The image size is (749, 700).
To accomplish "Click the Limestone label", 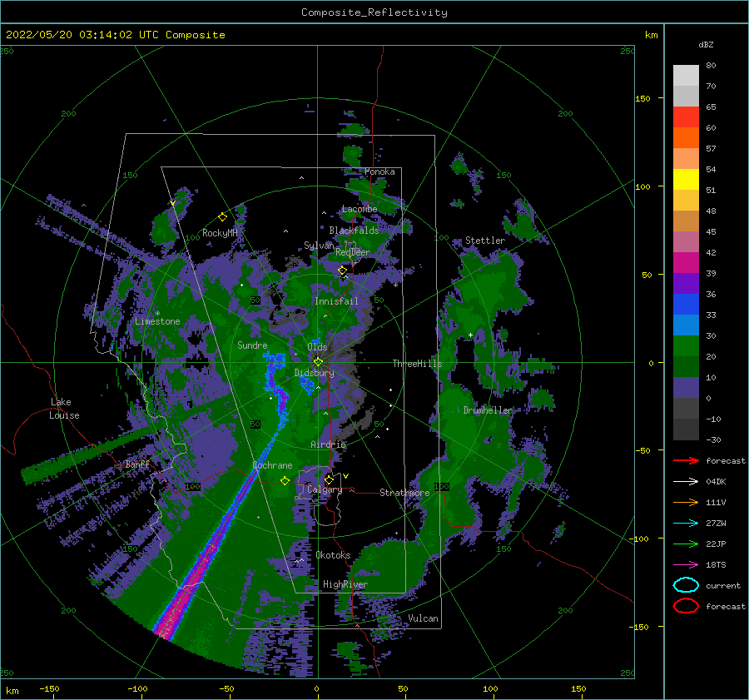I will [157, 321].
